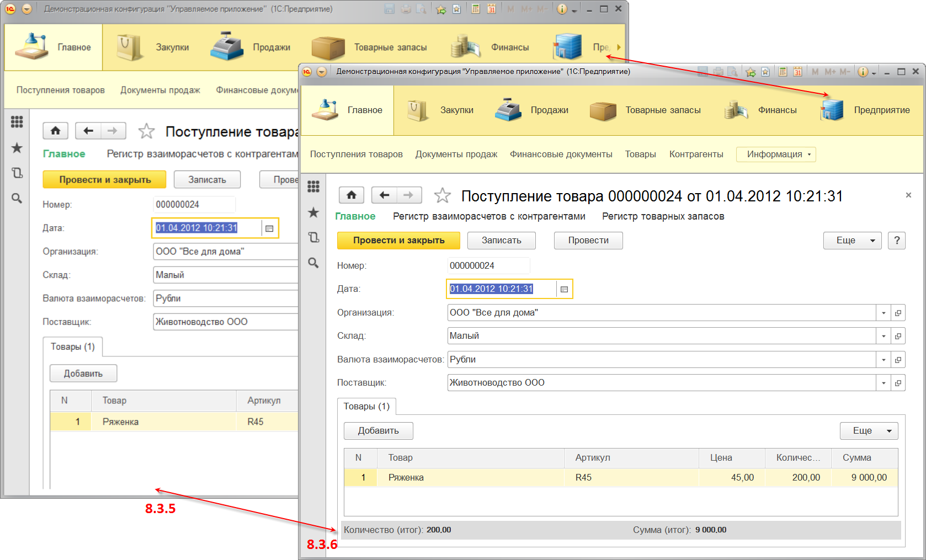Open search magnifier in front window sidebar

click(313, 263)
